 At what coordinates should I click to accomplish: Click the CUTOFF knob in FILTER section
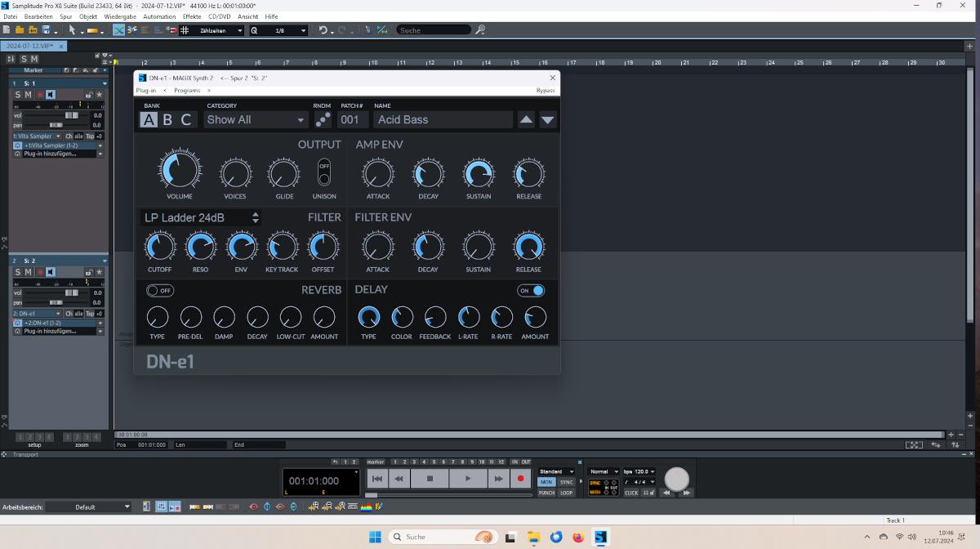[x=159, y=247]
